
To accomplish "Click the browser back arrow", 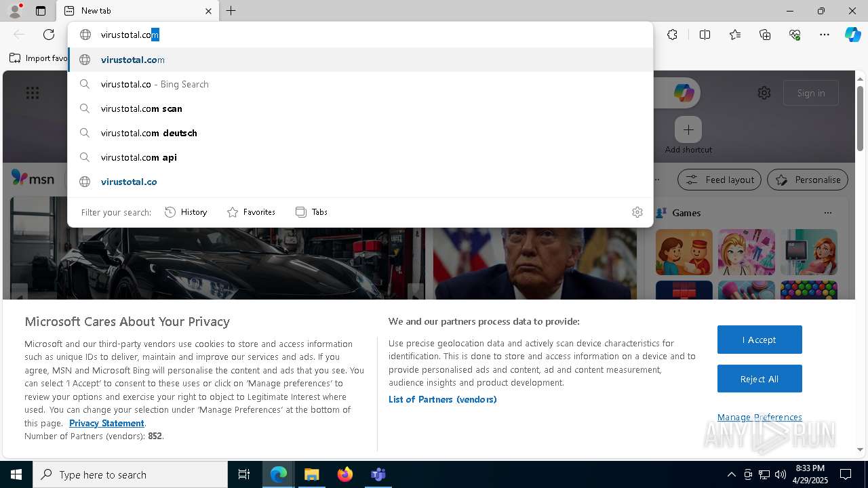I will point(19,35).
